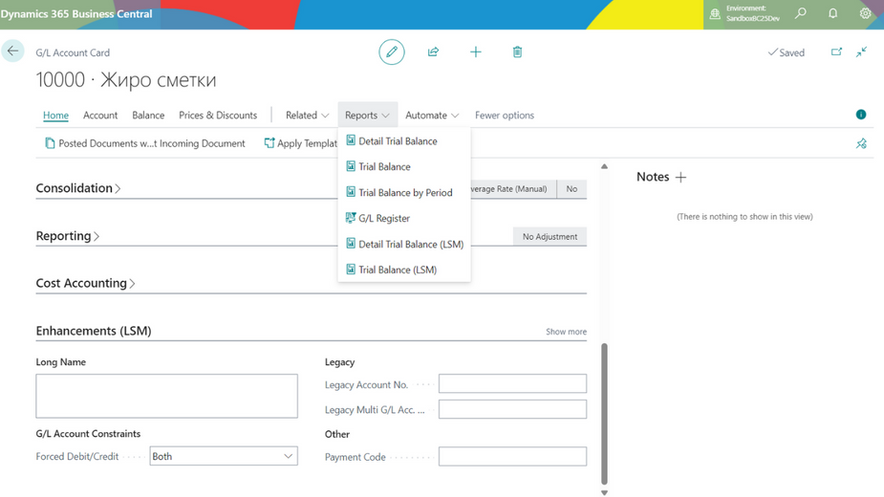Open G/L Register report

pos(404,218)
